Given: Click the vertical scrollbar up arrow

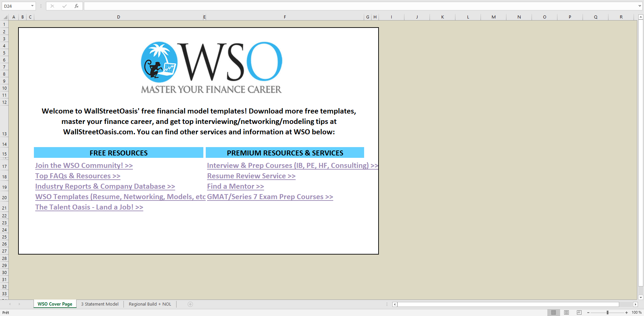Looking at the screenshot, I should (x=641, y=17).
